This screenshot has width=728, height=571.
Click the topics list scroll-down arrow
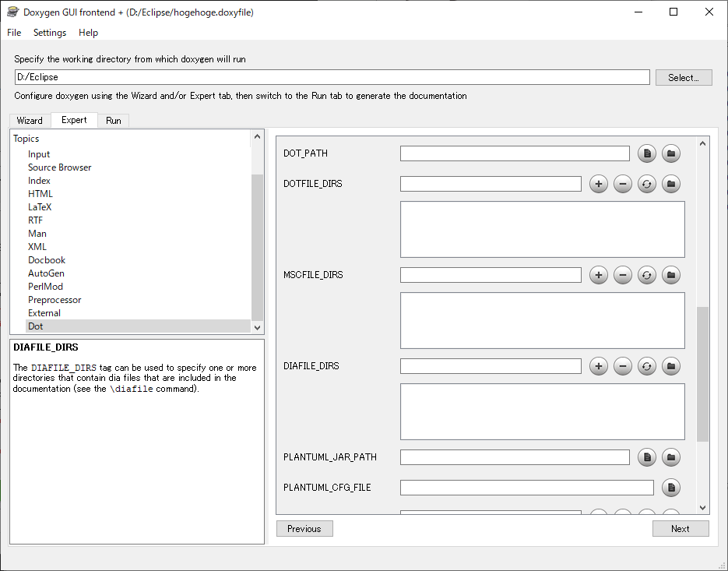(257, 327)
